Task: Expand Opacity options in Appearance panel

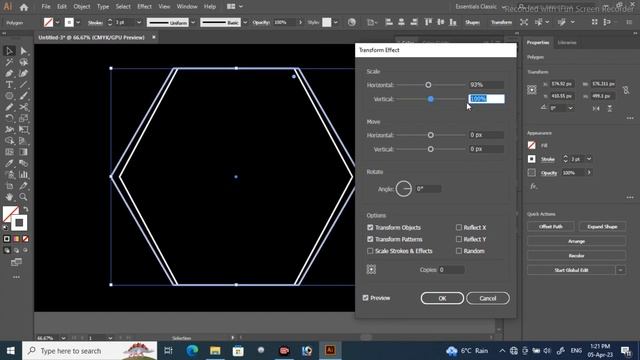Action: click(x=589, y=173)
